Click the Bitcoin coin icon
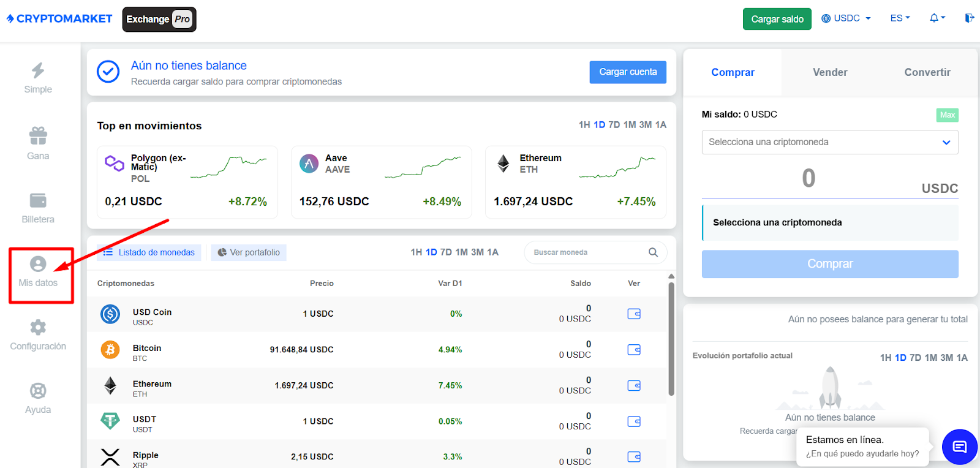 tap(110, 350)
